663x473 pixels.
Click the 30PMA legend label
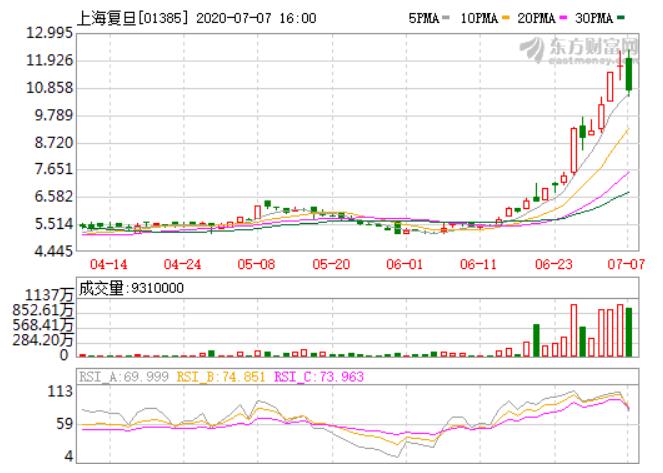pyautogui.click(x=594, y=18)
